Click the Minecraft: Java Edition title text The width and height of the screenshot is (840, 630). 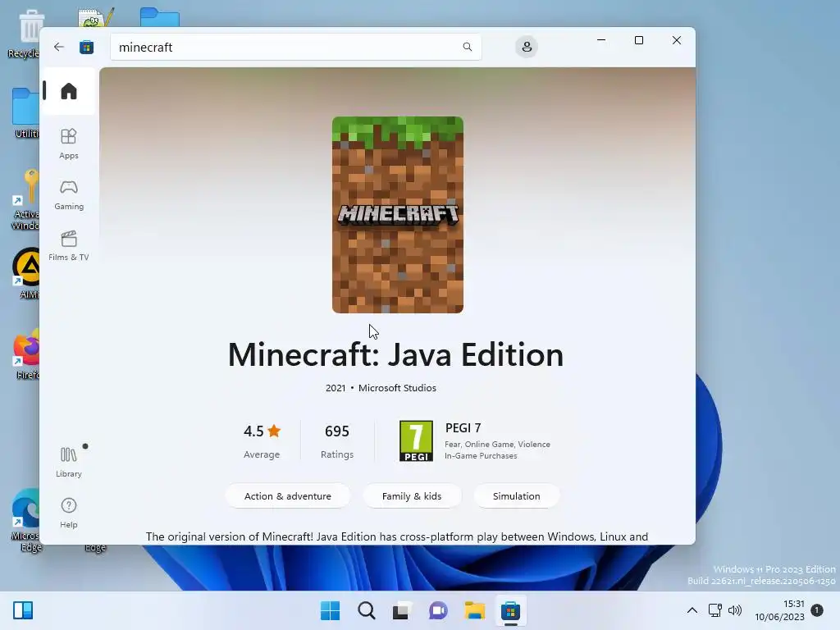coord(396,354)
